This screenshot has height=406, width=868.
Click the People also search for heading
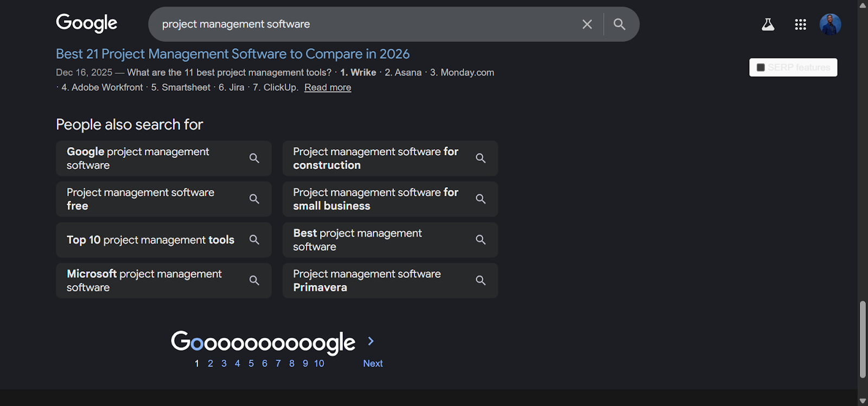(129, 124)
